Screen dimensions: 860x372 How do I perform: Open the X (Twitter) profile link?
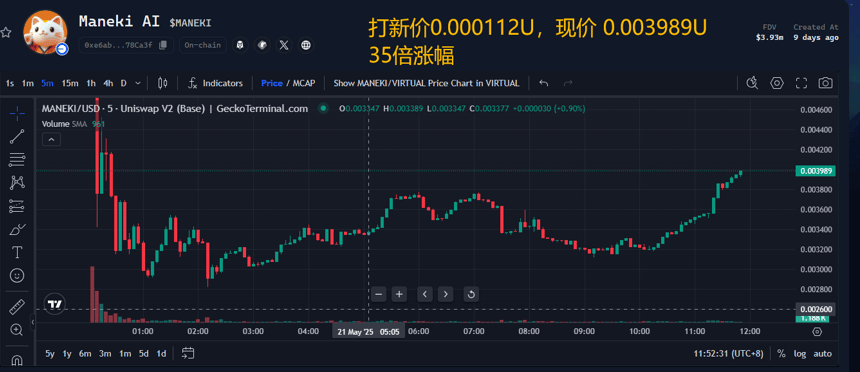284,45
